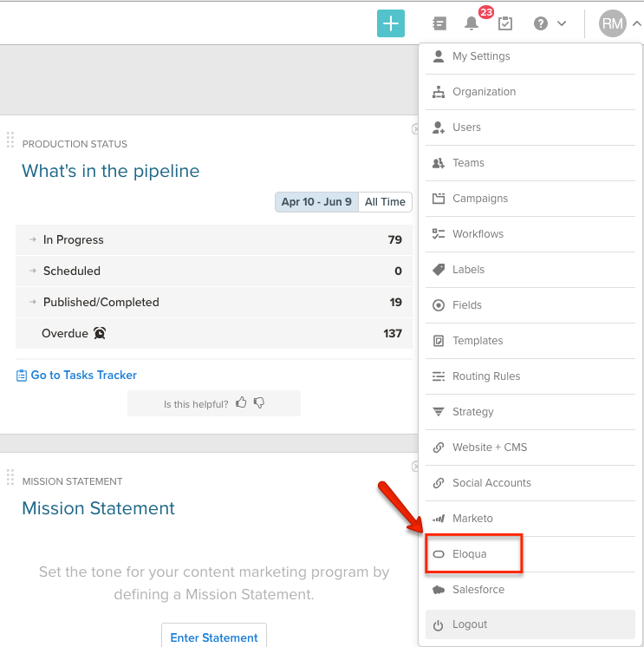Click the Social Accounts link icon

point(439,483)
